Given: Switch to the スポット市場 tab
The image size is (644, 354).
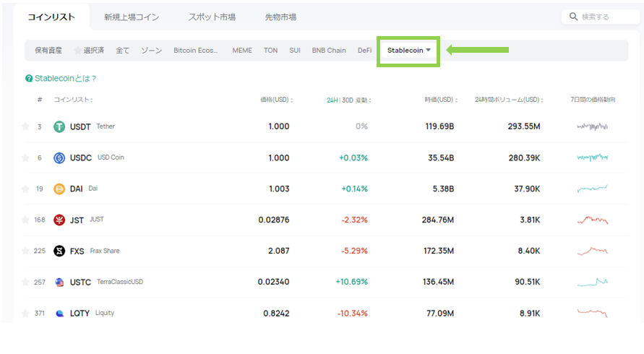Looking at the screenshot, I should [x=212, y=17].
